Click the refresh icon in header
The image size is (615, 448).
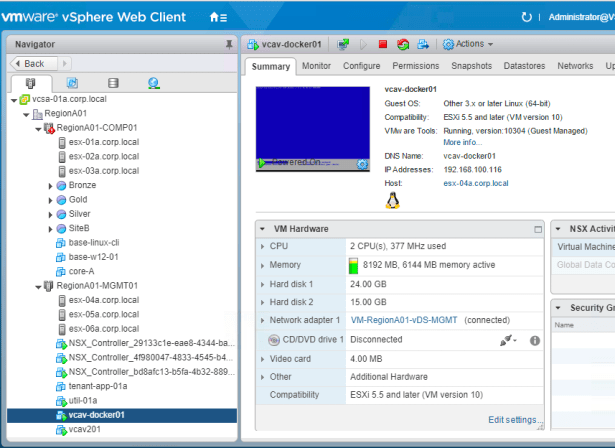[x=526, y=17]
